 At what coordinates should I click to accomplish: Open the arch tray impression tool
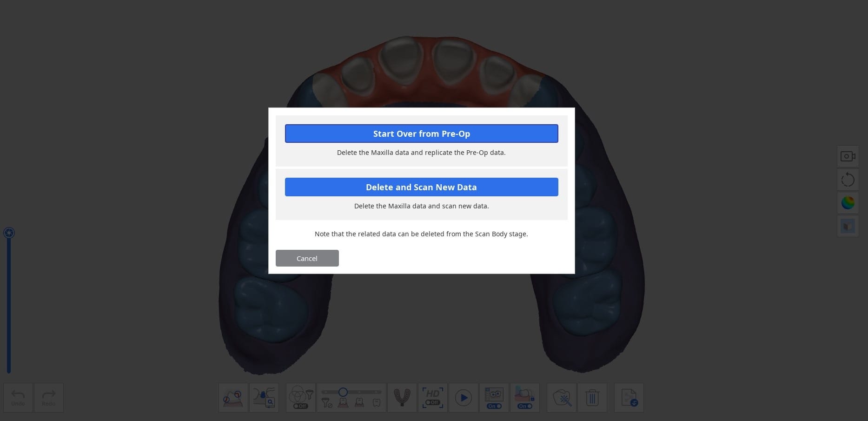point(402,397)
